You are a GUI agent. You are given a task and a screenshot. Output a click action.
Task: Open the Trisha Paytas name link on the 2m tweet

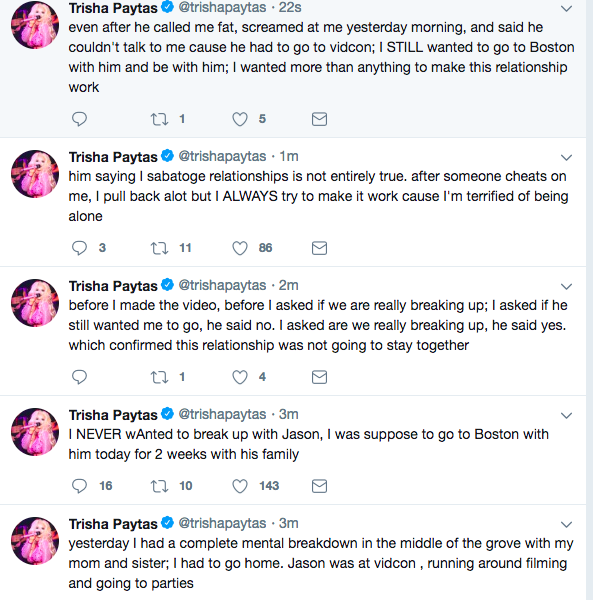point(113,286)
